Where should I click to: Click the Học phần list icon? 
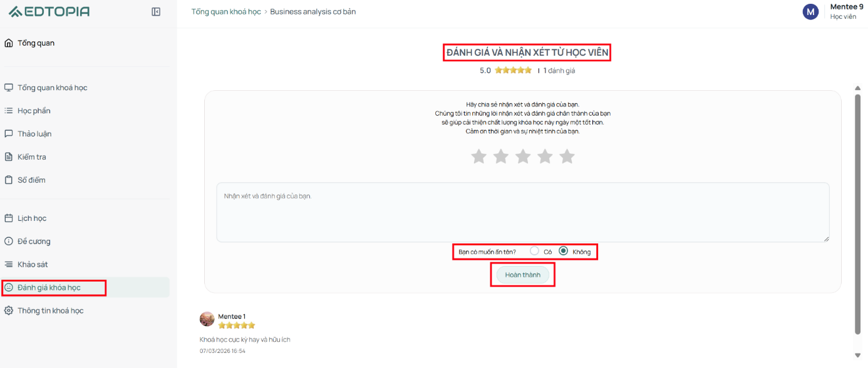[8, 111]
